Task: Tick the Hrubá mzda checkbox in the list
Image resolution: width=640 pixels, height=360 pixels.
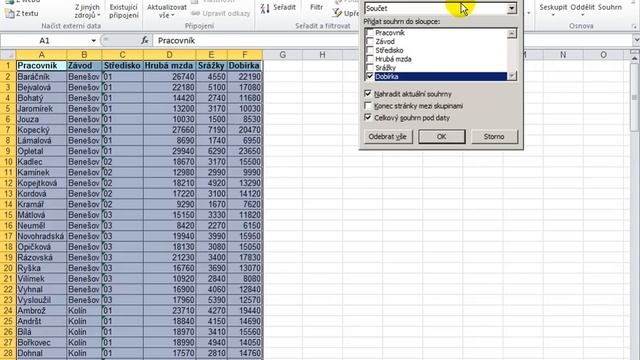Action: point(370,59)
